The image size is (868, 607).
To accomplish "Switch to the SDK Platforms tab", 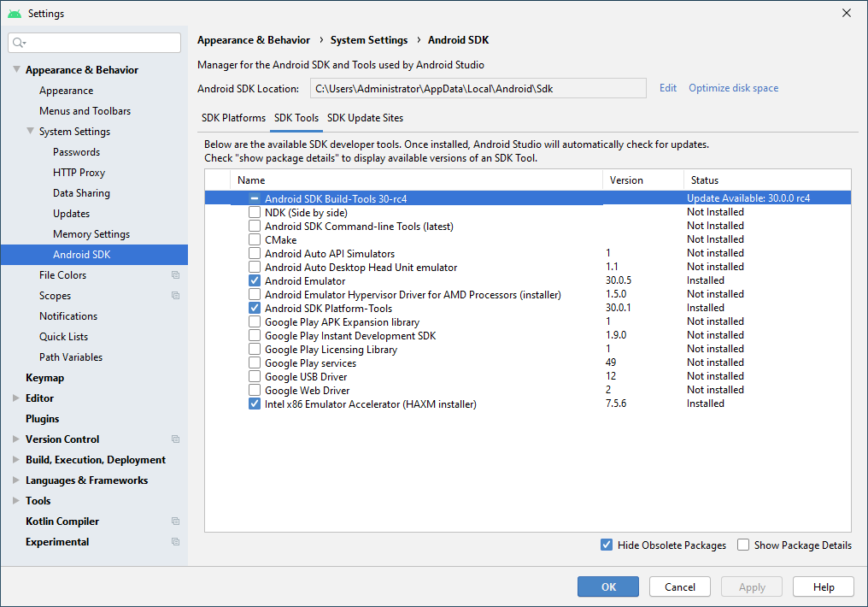I will pyautogui.click(x=233, y=118).
